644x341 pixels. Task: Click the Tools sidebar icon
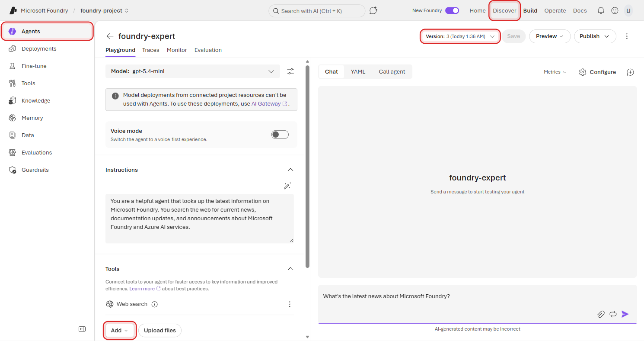click(13, 84)
